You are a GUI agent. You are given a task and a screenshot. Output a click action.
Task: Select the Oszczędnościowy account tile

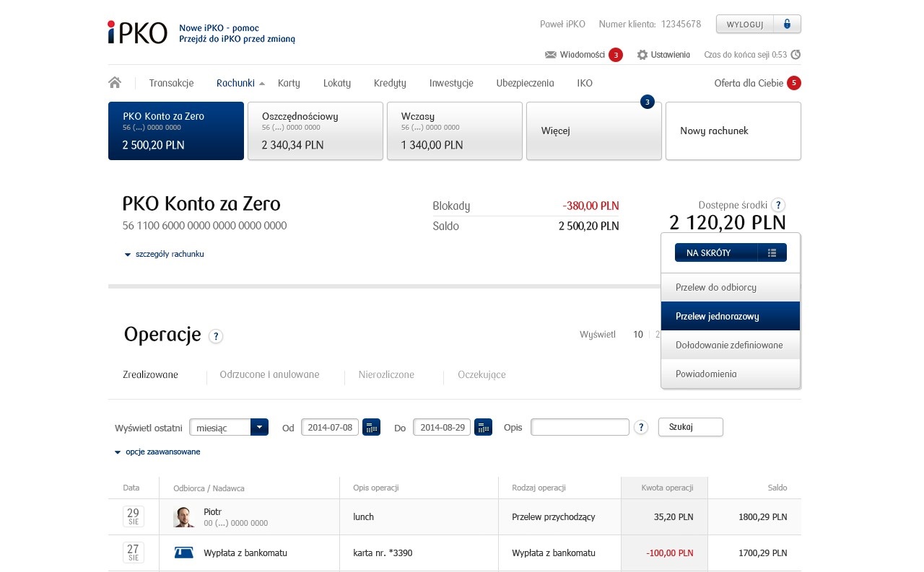pos(315,131)
